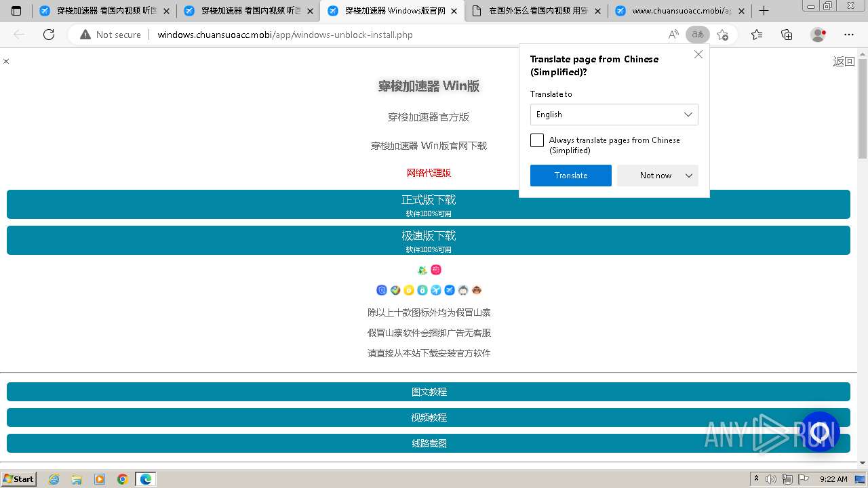Click the yellow lock app icon
The height and width of the screenshot is (488, 868).
coord(409,290)
